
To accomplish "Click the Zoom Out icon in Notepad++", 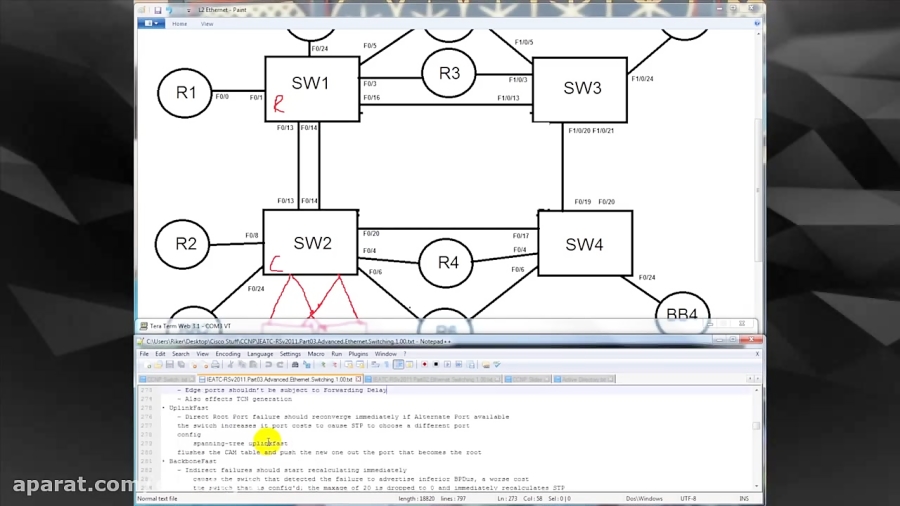I will [335, 365].
